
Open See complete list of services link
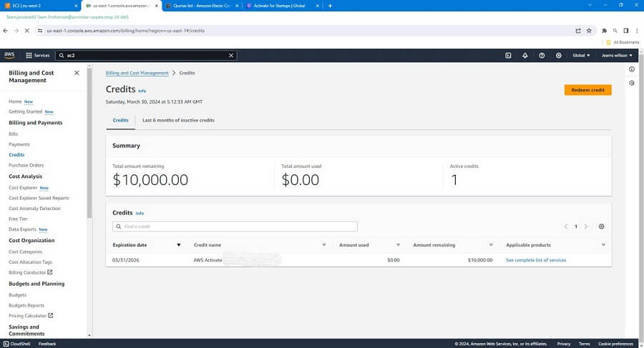click(x=535, y=260)
